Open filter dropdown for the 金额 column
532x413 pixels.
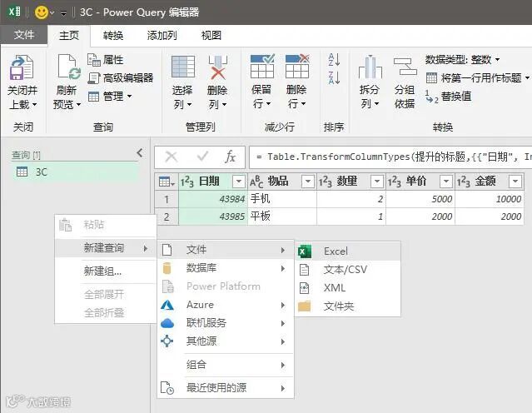click(x=515, y=182)
